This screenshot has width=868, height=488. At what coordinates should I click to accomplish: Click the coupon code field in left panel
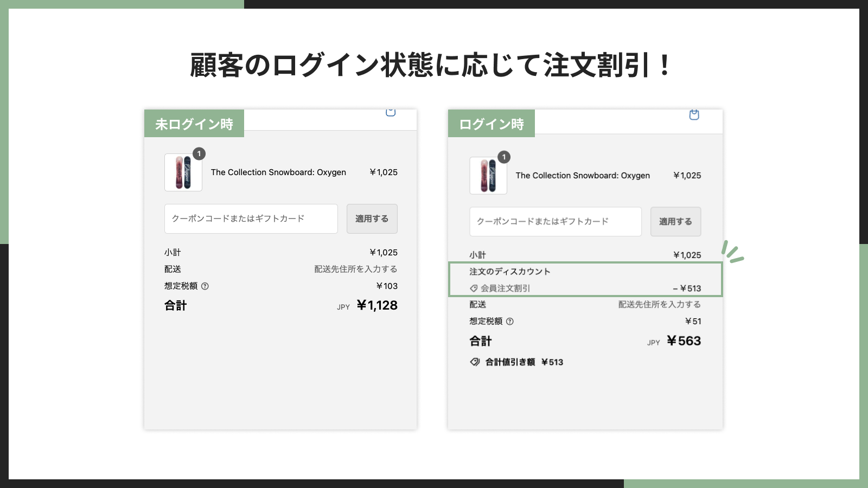pos(251,219)
